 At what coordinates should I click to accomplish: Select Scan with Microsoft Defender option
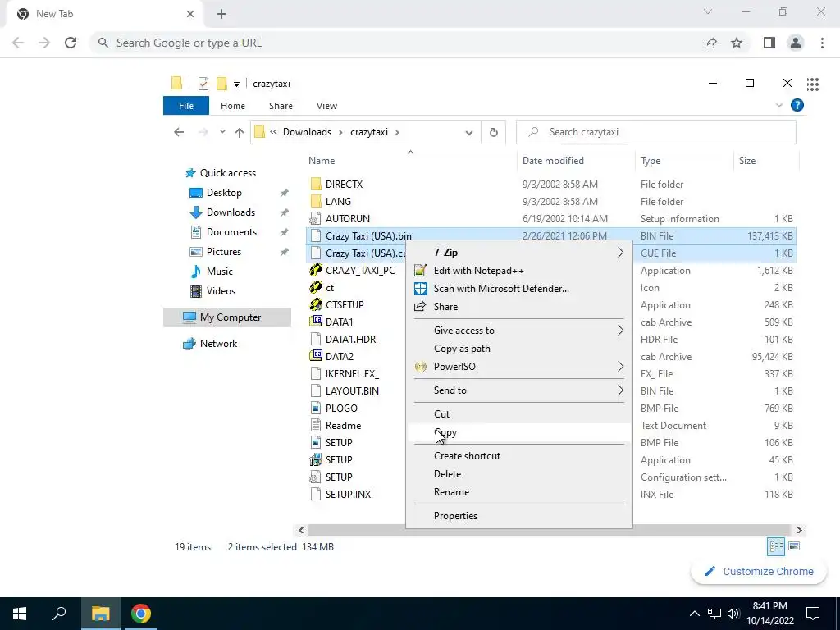519,289
